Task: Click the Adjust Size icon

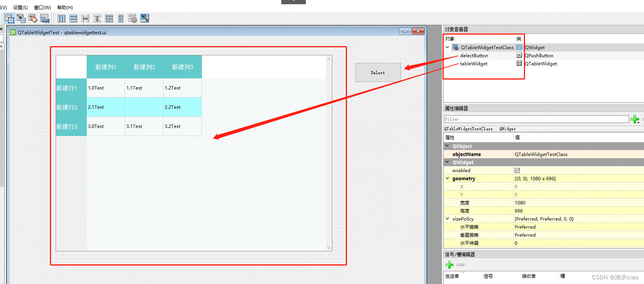Action: pos(145,18)
